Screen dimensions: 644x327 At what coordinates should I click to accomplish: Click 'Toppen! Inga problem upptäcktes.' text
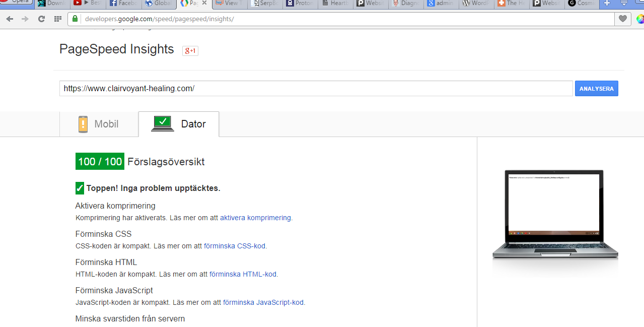154,188
